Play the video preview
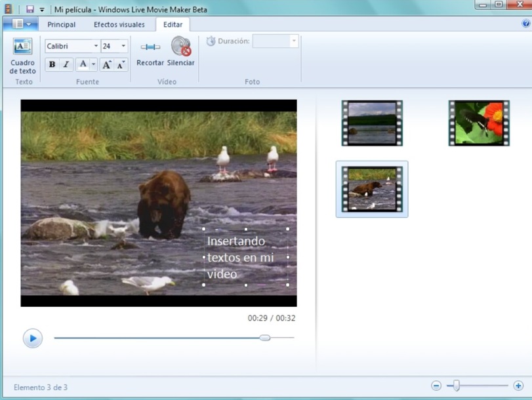 (33, 338)
